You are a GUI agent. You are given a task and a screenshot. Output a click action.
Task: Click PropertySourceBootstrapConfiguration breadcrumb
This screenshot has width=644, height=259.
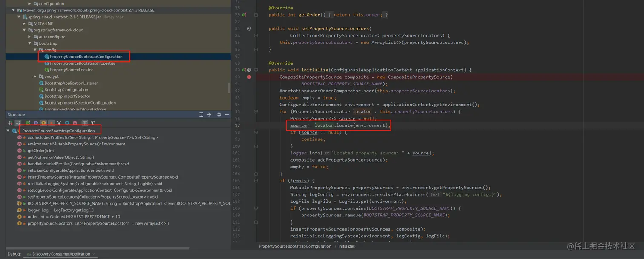click(x=295, y=246)
